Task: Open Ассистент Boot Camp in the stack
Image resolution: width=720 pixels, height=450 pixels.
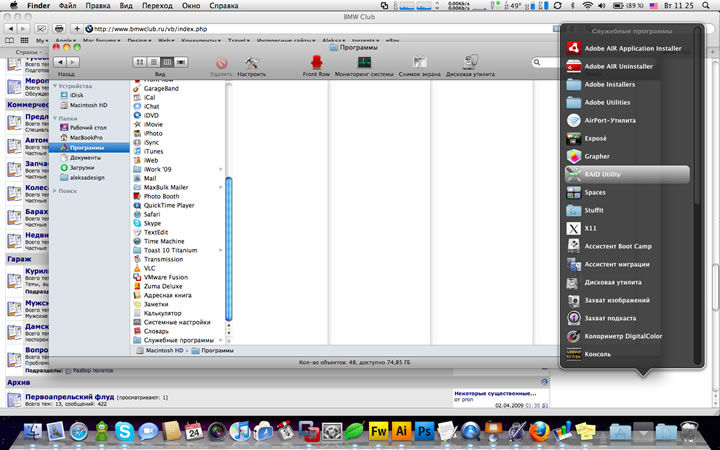Action: click(627, 246)
